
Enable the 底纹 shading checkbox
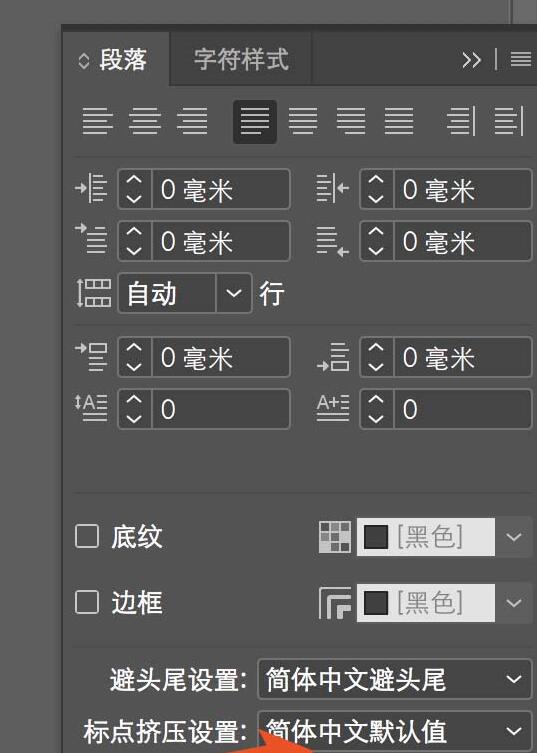pos(87,536)
